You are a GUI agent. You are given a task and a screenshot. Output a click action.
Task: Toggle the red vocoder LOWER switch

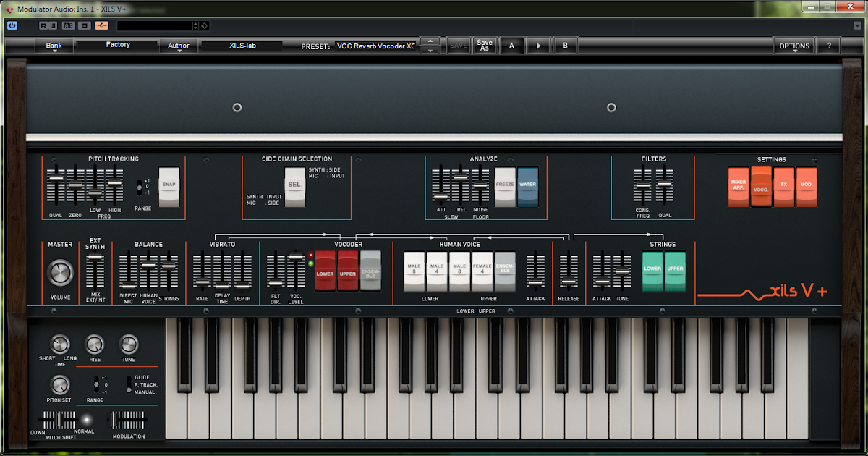click(325, 271)
